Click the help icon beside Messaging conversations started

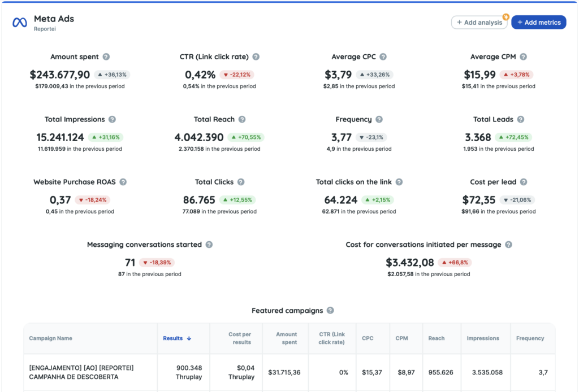[x=209, y=245]
